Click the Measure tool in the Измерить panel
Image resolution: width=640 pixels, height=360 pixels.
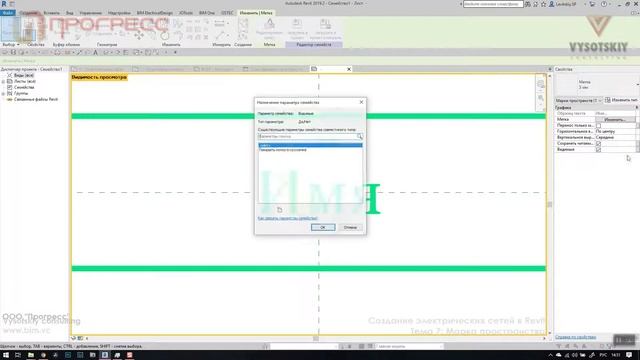click(220, 24)
